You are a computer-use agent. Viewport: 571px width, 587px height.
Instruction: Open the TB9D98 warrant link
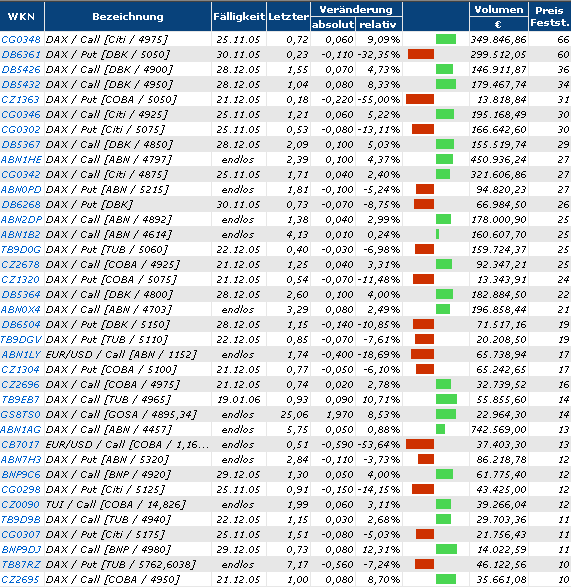point(21,519)
